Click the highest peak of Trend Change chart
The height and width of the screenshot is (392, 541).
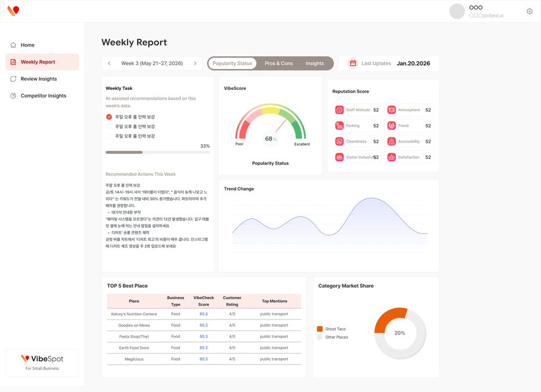pyautogui.click(x=372, y=198)
